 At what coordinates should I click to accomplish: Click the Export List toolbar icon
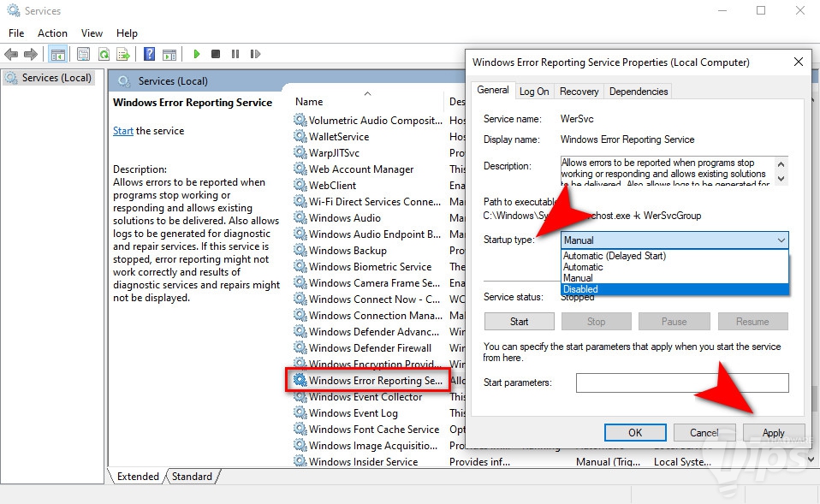coord(123,54)
